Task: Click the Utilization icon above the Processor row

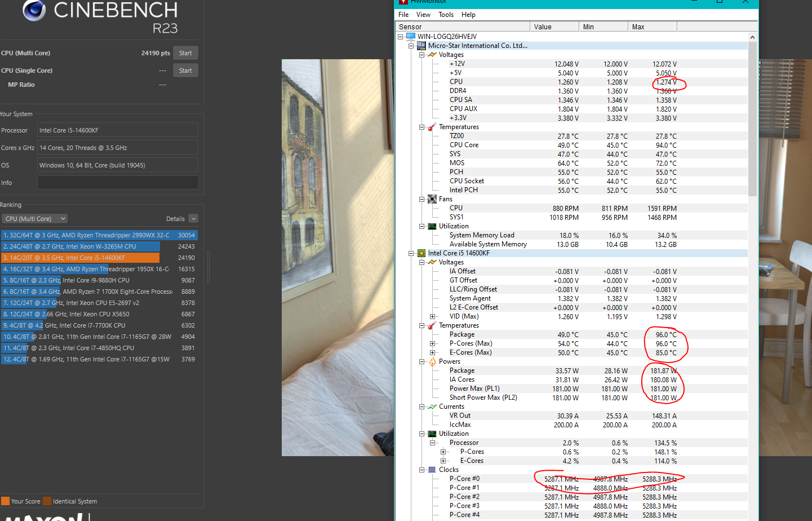Action: pos(432,434)
